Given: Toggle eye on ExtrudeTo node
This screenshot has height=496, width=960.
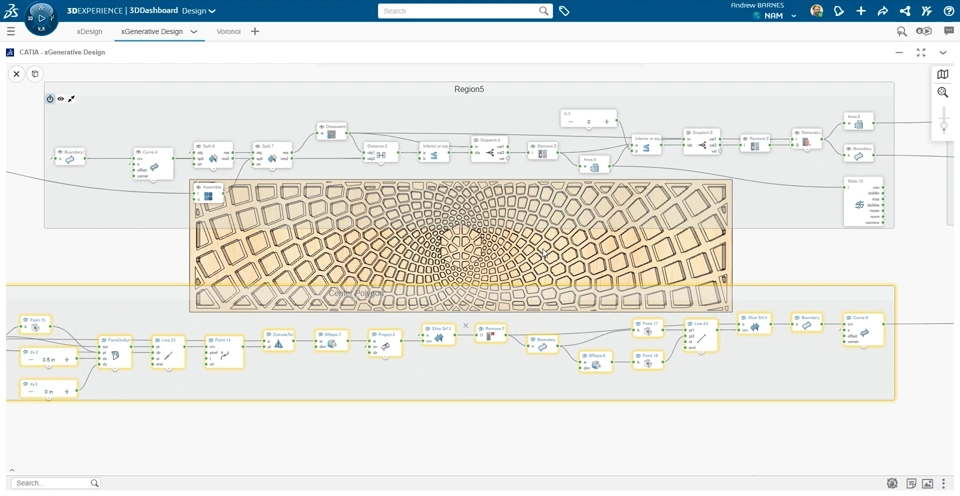Looking at the screenshot, I should [268, 334].
